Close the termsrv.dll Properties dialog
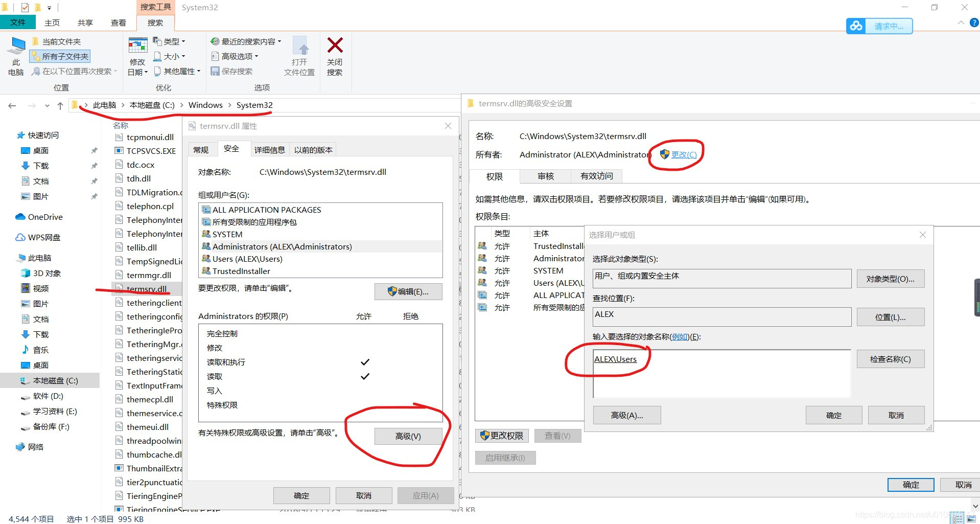The image size is (980, 524). pos(448,126)
